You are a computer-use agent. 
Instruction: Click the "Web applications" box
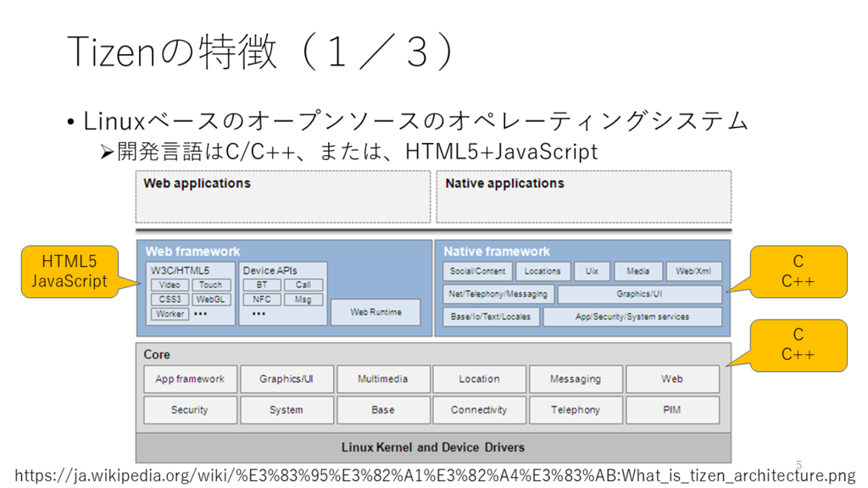(283, 197)
